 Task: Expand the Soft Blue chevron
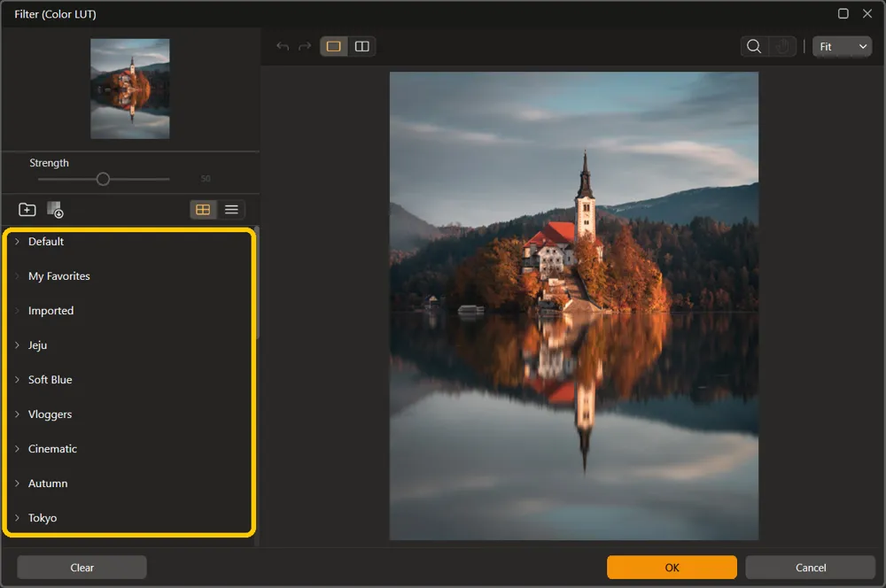pyautogui.click(x=17, y=380)
